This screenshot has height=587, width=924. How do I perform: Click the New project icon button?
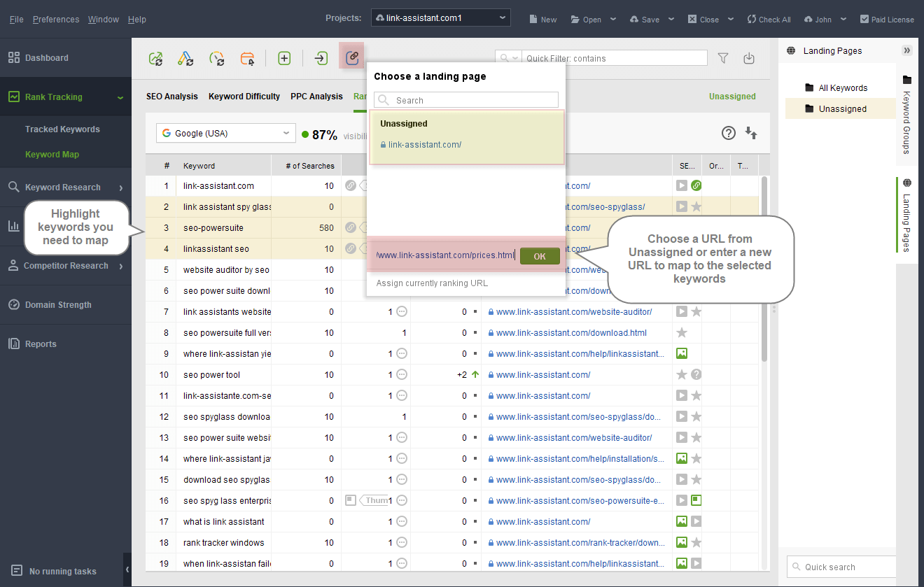pos(543,20)
